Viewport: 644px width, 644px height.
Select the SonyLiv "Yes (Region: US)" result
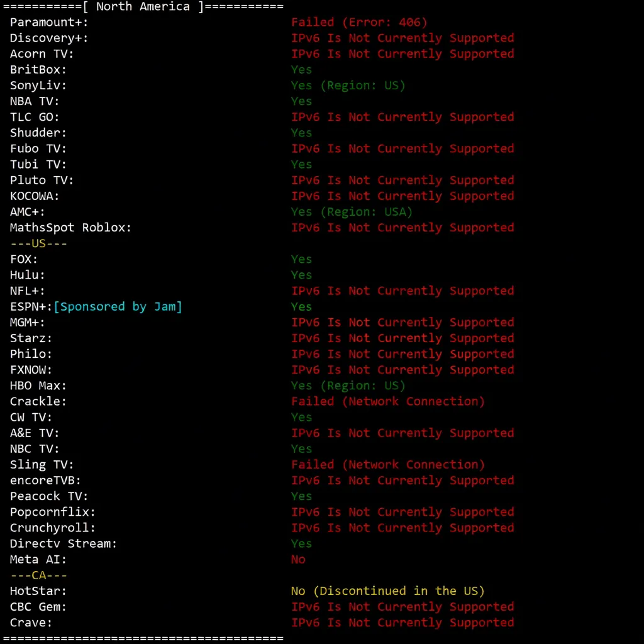tap(348, 86)
